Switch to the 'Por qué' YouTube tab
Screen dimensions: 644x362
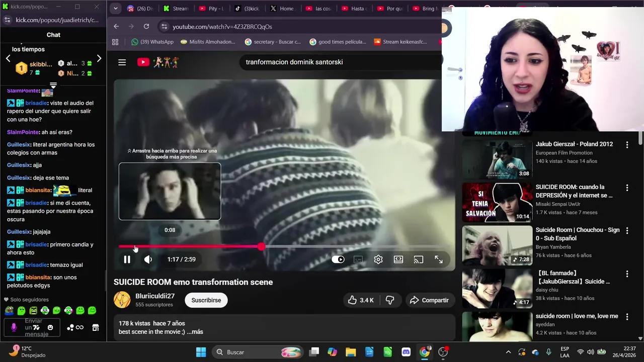(391, 9)
